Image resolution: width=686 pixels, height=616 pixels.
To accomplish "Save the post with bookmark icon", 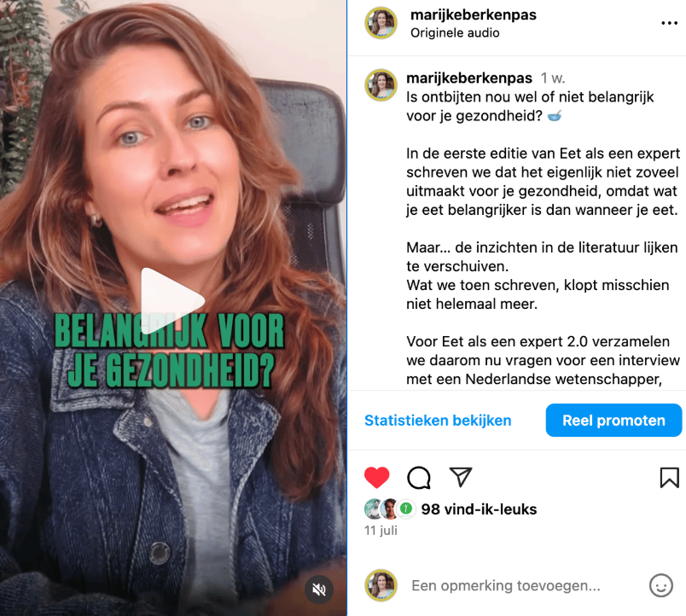I will tap(670, 477).
